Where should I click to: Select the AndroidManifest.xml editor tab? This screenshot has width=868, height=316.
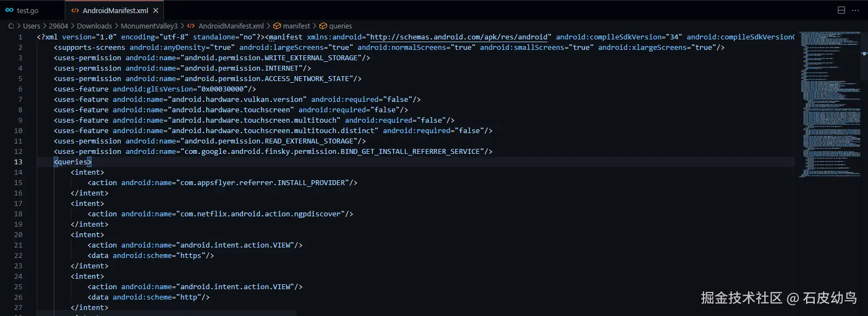coord(115,10)
